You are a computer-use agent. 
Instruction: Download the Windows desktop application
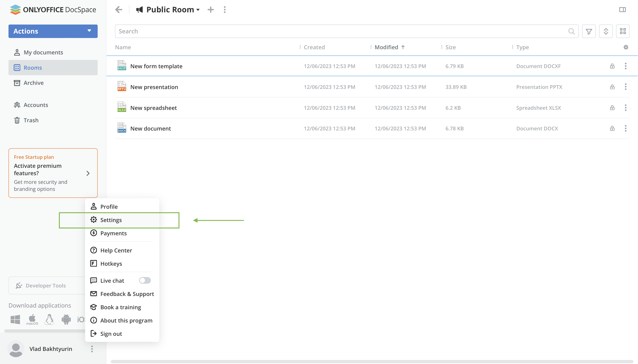tap(15, 320)
